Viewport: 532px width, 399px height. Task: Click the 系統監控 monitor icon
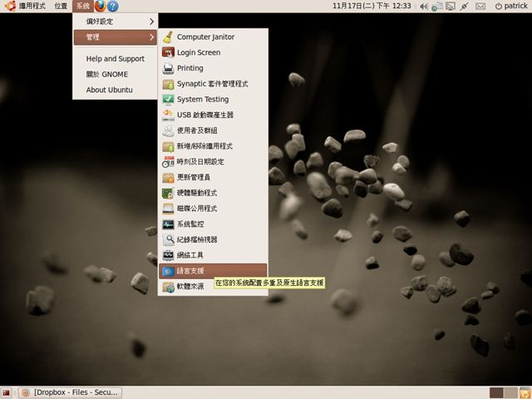(168, 224)
